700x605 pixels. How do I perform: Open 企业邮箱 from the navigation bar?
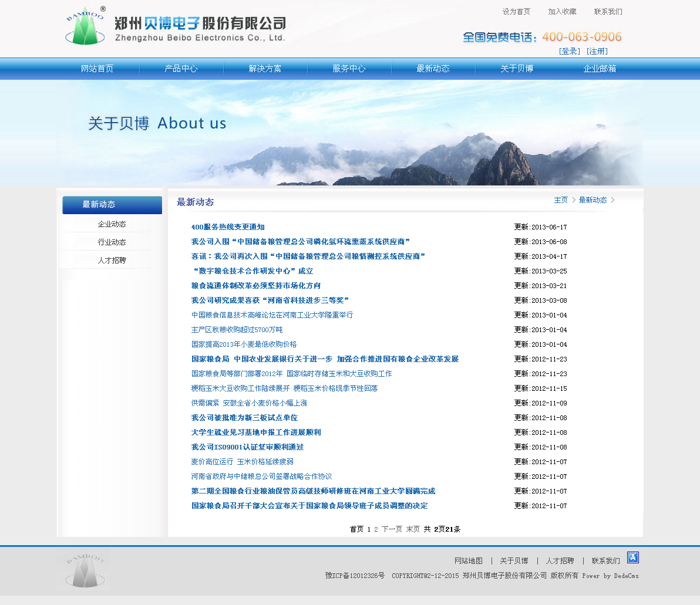600,69
